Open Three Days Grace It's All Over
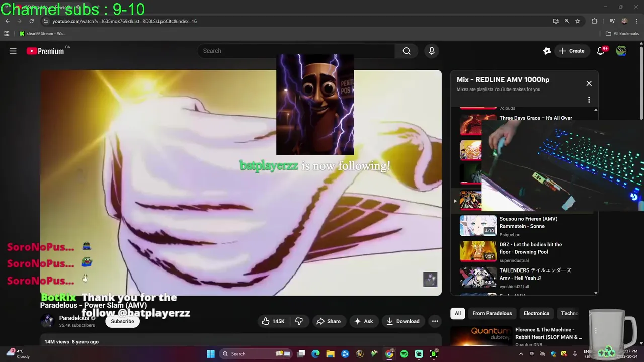This screenshot has width=644, height=362. 535,118
